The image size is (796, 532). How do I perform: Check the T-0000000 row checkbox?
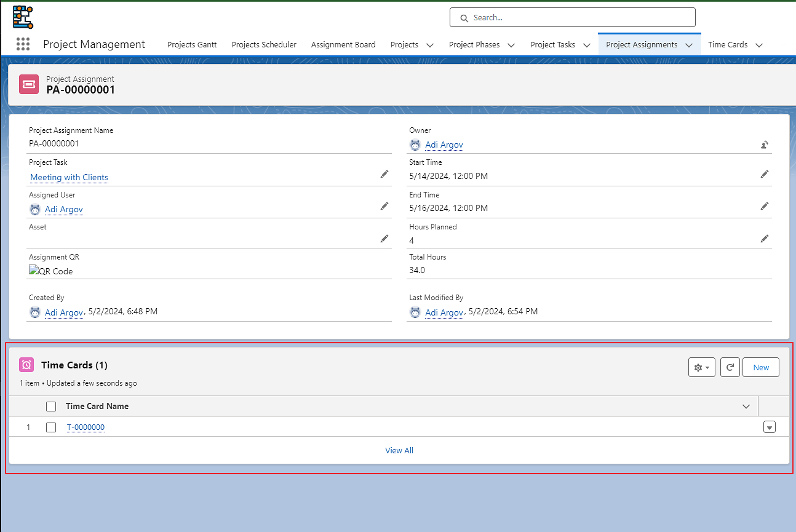point(52,427)
